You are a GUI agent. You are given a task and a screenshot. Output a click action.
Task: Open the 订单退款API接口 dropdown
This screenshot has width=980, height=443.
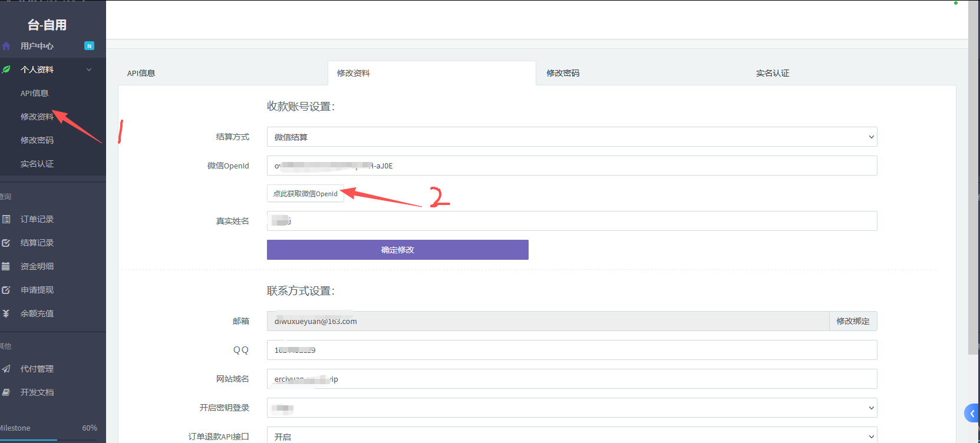[x=572, y=436]
